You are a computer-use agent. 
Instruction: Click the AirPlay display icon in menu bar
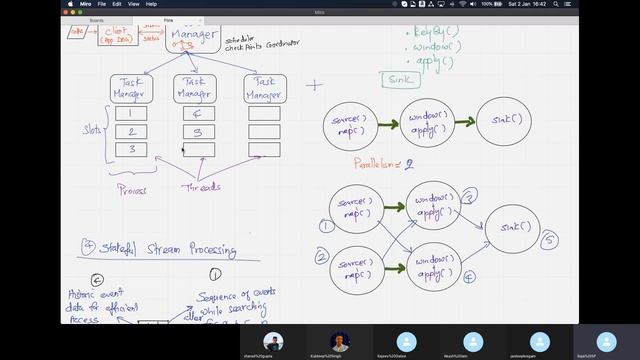click(x=441, y=4)
